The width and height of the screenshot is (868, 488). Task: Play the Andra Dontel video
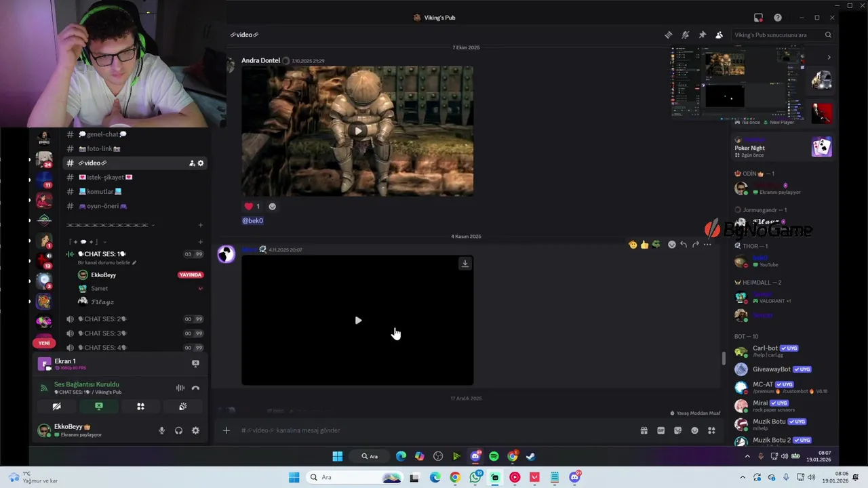pyautogui.click(x=358, y=131)
